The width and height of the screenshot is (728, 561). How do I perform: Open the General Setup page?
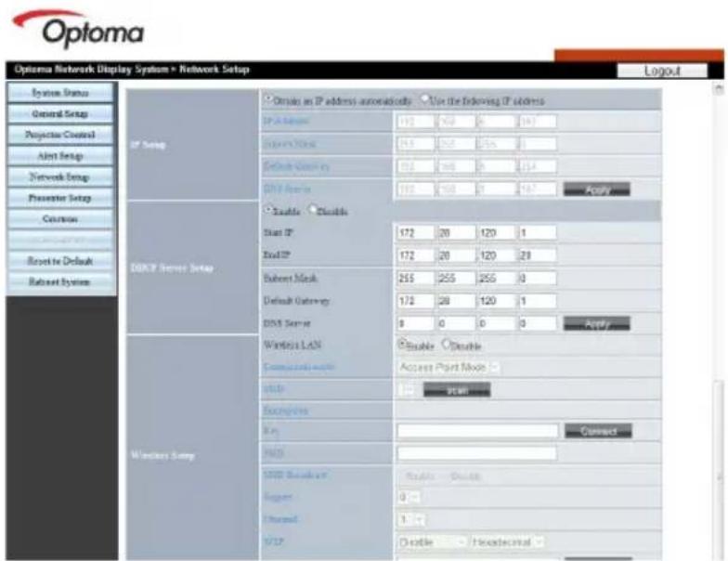pyautogui.click(x=60, y=113)
